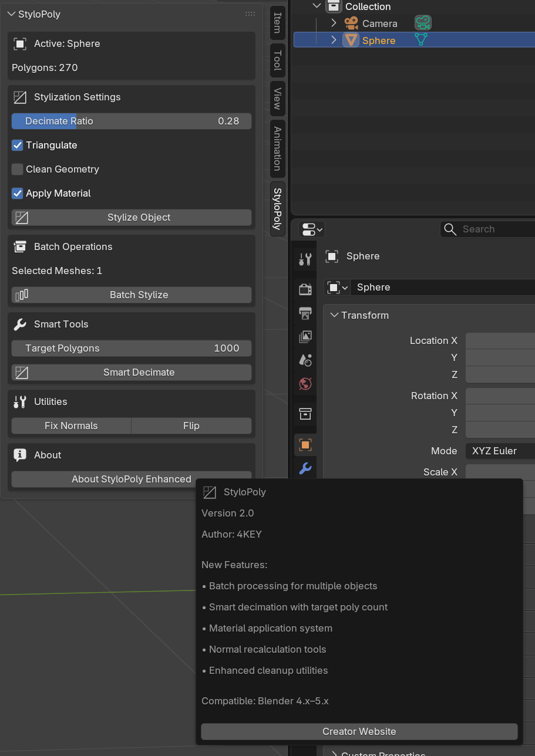Collapse the StyloPoly panel header chevron
This screenshot has height=756, width=535.
click(12, 14)
